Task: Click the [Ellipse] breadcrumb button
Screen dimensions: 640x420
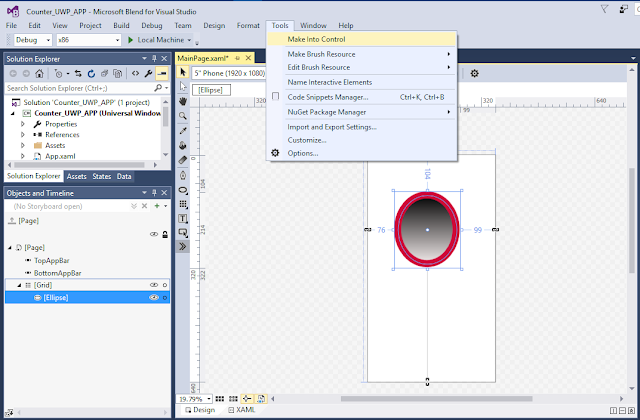Action: (x=211, y=90)
